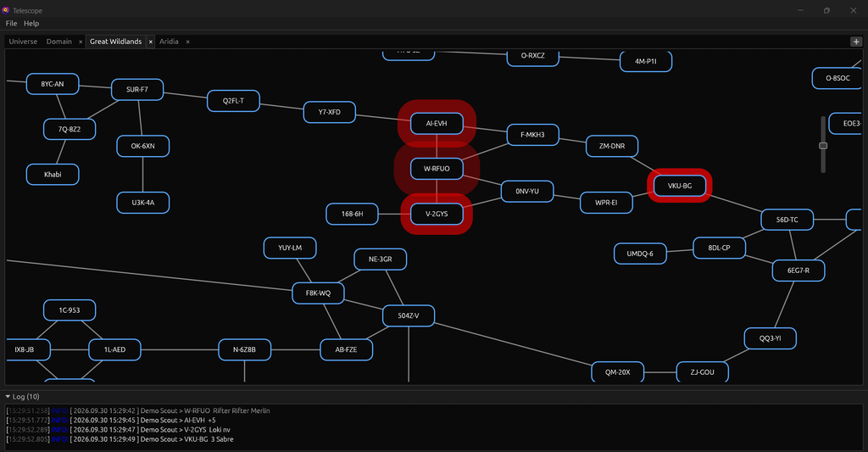Viewport: 868px width, 452px height.
Task: Click the UMDQ-6 system node
Action: [x=640, y=254]
